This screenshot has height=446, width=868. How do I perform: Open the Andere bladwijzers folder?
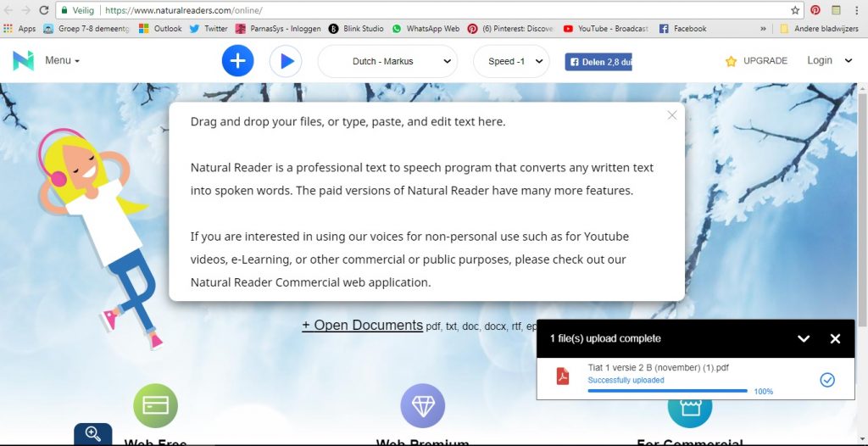[820, 28]
